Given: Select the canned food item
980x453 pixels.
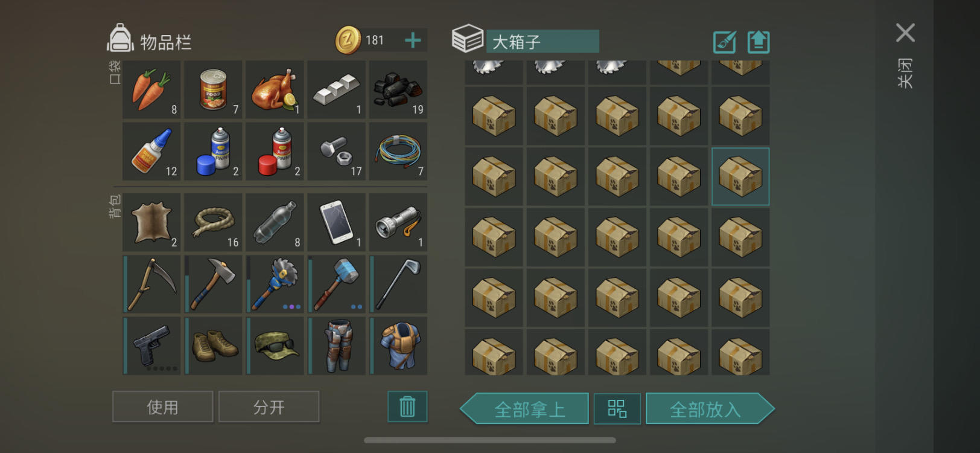Looking at the screenshot, I should pos(214,89).
